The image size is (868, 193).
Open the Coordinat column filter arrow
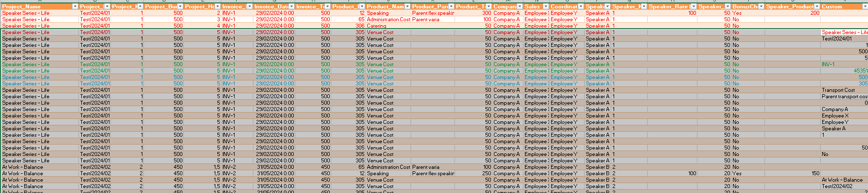(x=580, y=6)
